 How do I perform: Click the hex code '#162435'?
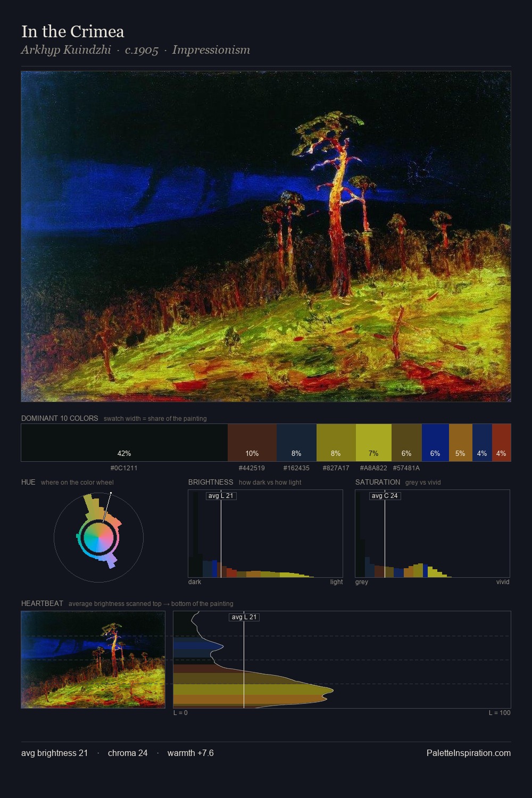click(x=296, y=468)
